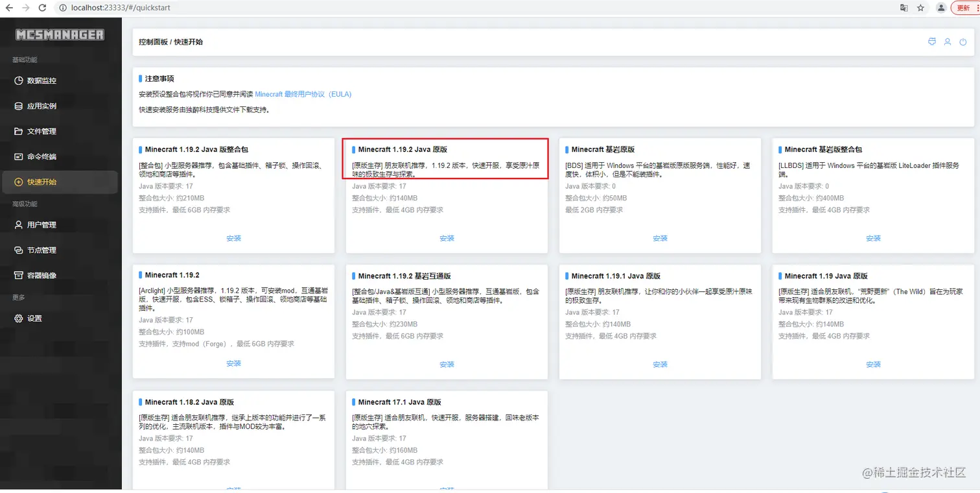Click 最低 2GB 内存要求 text
The width and height of the screenshot is (980, 493).
(594, 210)
